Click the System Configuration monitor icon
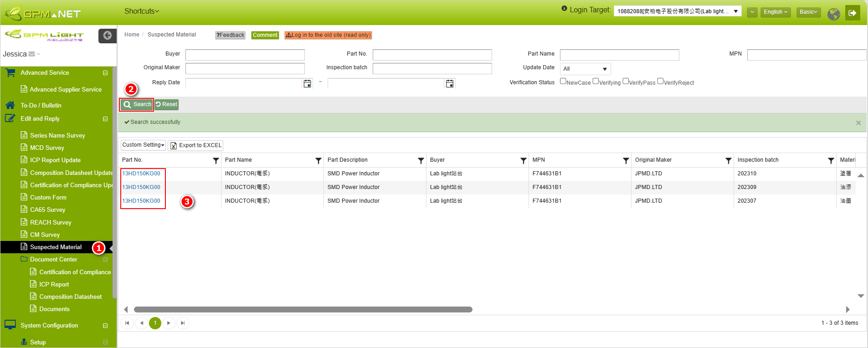Screen dimensions: 868x348 click(x=10, y=325)
